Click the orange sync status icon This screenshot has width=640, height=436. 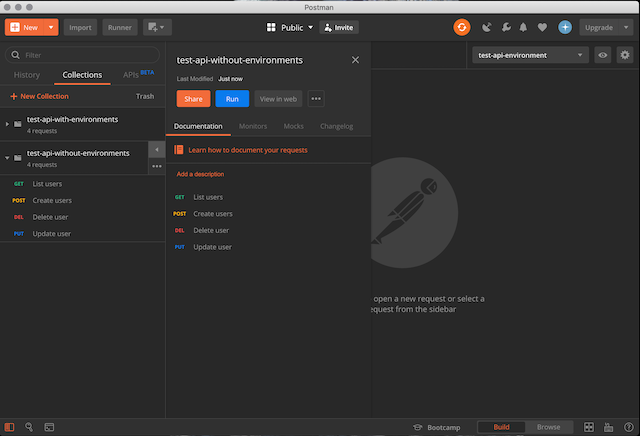click(x=462, y=27)
